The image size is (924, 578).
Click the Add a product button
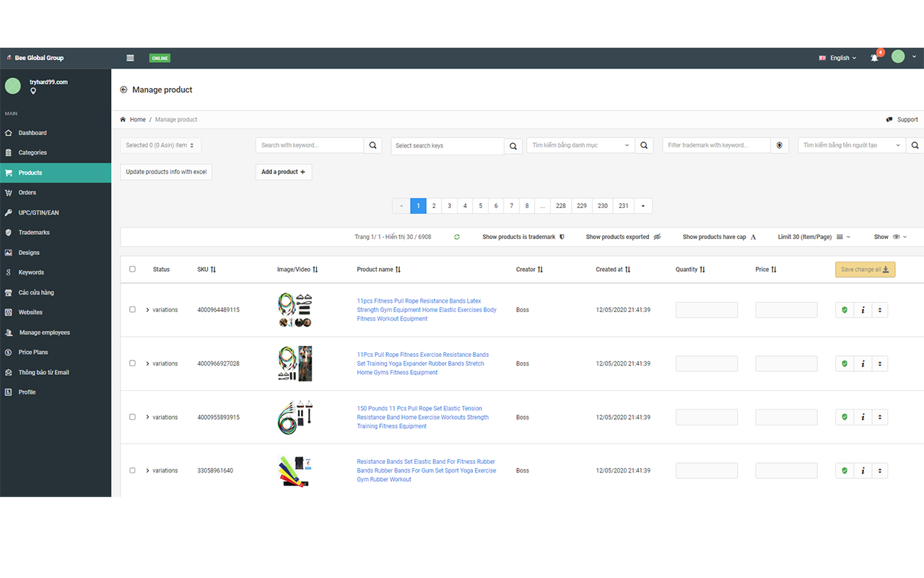pyautogui.click(x=283, y=172)
